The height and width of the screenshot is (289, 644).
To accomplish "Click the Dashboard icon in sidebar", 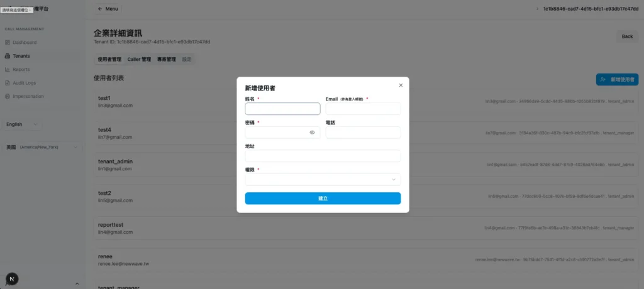I will click(x=8, y=42).
